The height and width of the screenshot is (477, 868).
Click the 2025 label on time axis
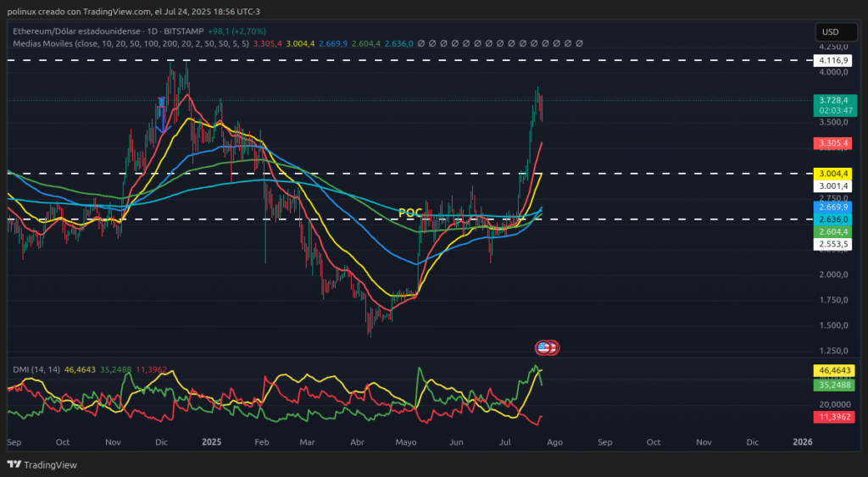pyautogui.click(x=211, y=442)
